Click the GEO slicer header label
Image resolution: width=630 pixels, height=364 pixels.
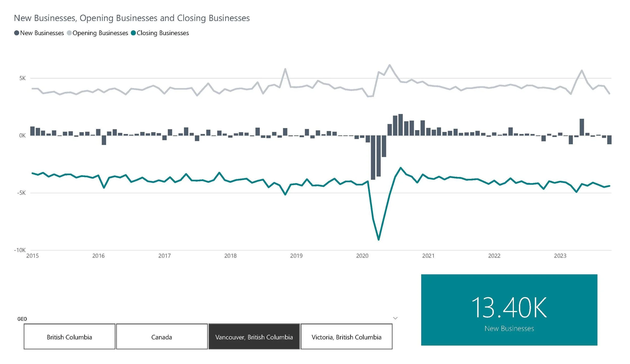22,319
